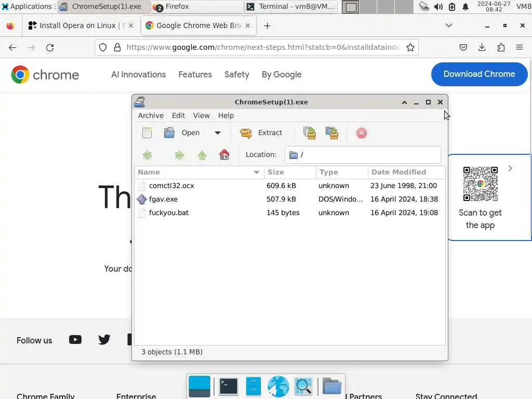Click the next chevron beside the QR code
The image size is (532, 399).
[510, 169]
